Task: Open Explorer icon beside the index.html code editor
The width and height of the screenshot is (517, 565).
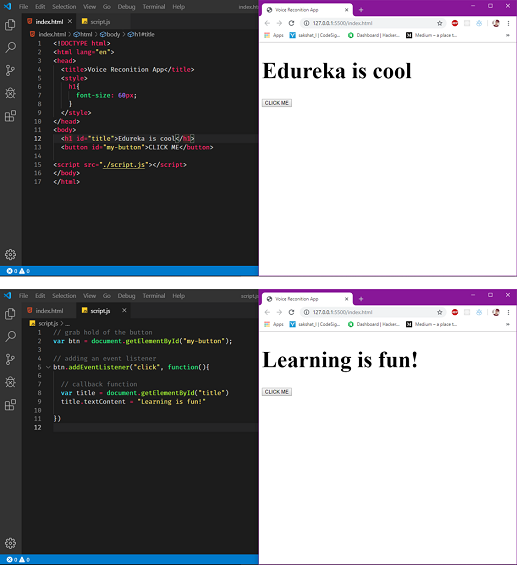Action: click(x=10, y=25)
